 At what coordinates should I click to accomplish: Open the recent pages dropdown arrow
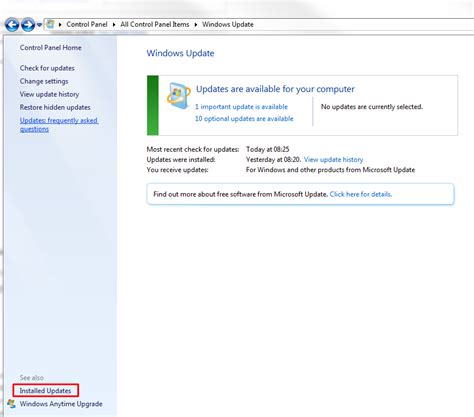pos(39,25)
